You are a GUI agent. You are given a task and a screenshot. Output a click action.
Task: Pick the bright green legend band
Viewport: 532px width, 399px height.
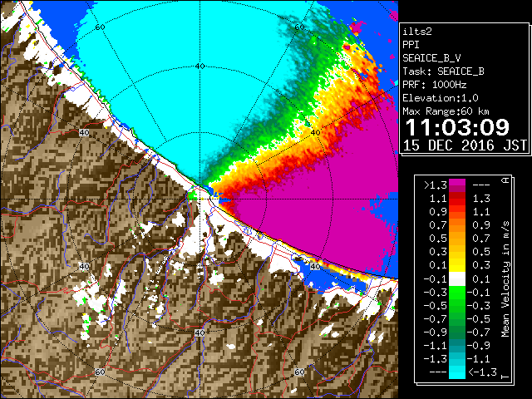pyautogui.click(x=457, y=292)
